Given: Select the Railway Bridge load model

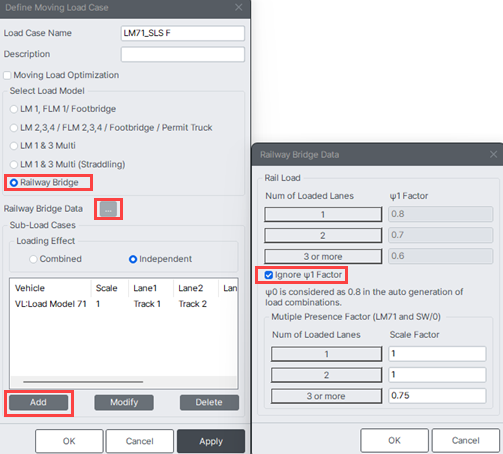Looking at the screenshot, I should pyautogui.click(x=14, y=183).
